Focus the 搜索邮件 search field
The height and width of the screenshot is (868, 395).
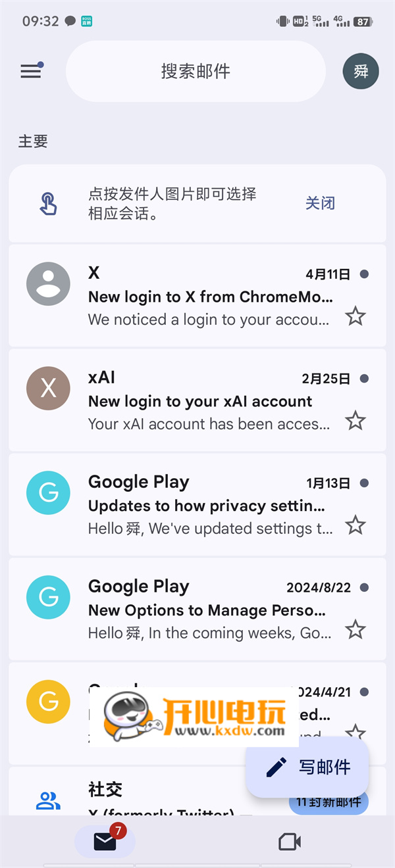click(196, 72)
